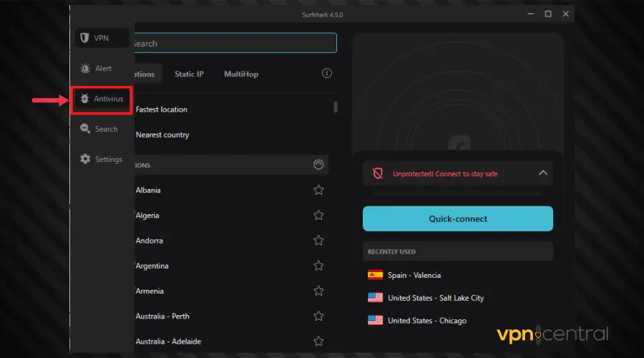Switch to the Locations tab
This screenshot has height=358, width=644.
point(147,74)
